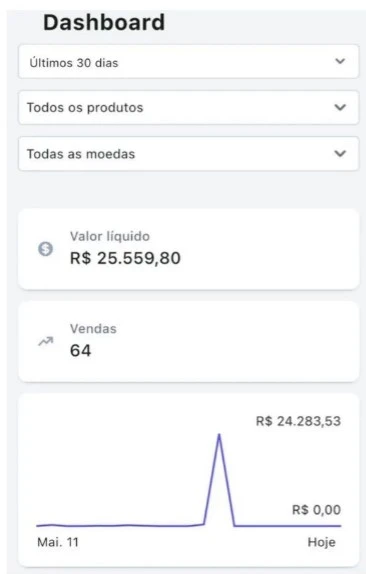Image resolution: width=366 pixels, height=574 pixels.
Task: Click the Vendas label text
Action: pyautogui.click(x=93, y=329)
